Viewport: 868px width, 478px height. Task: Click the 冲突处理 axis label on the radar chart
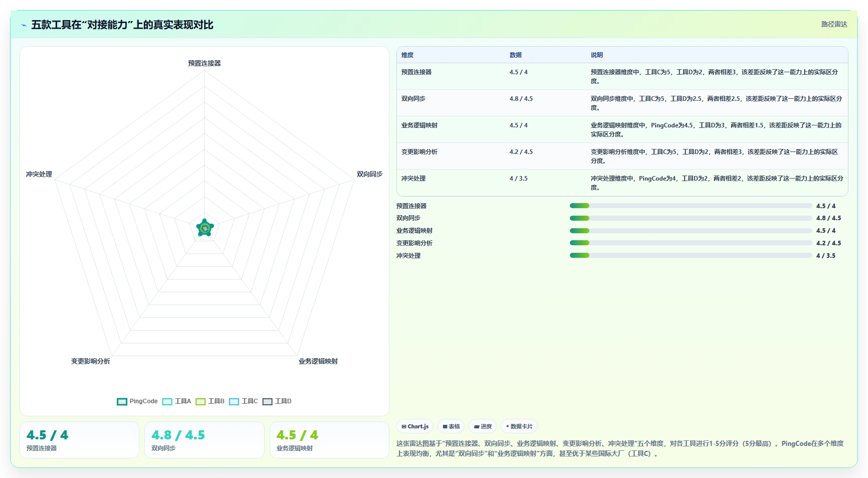tap(39, 174)
